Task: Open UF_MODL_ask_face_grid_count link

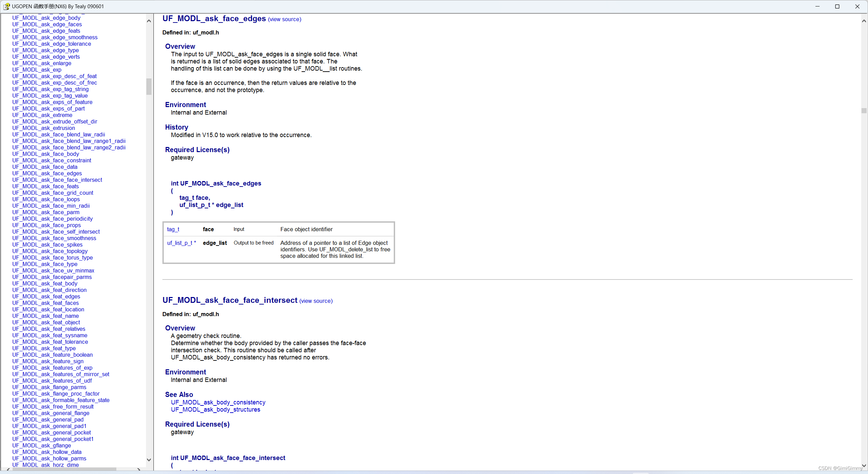Action: point(53,193)
